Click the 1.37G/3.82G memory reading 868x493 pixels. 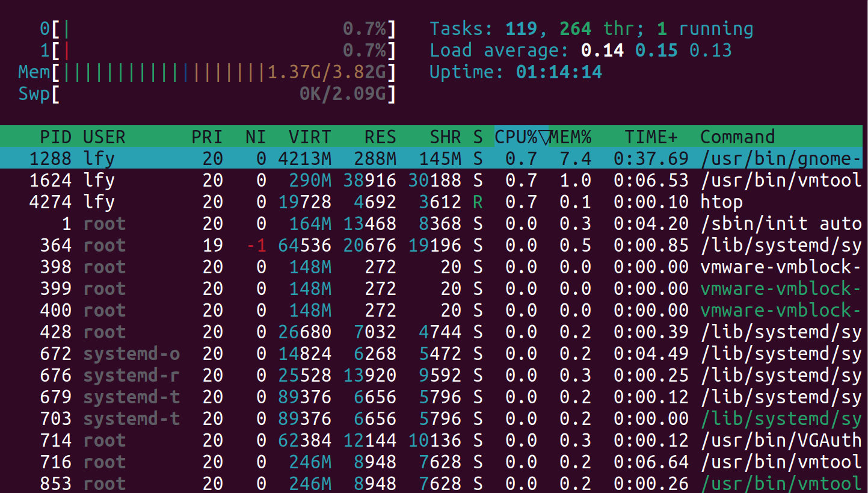tap(327, 72)
